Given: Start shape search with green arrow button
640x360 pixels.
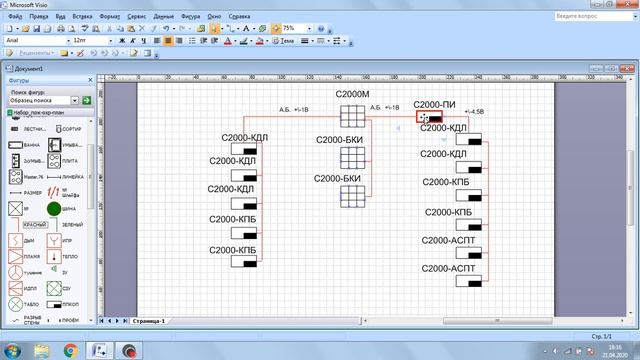Looking at the screenshot, I should coord(86,100).
